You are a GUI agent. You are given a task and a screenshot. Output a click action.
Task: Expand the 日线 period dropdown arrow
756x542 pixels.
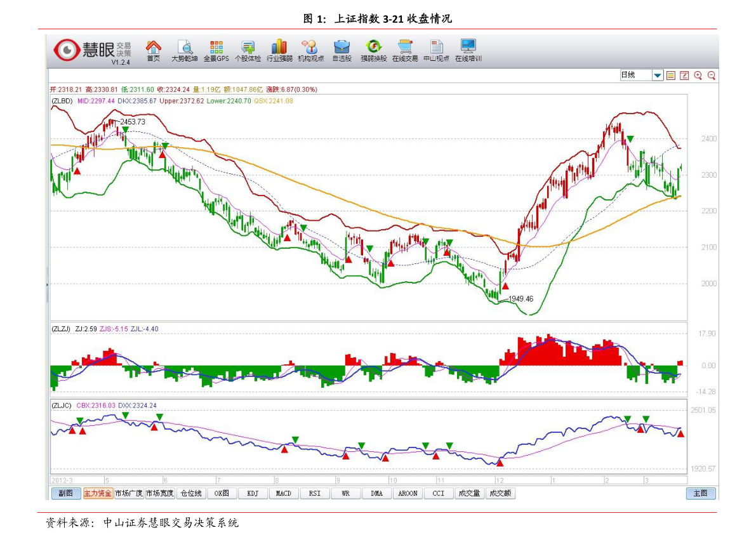[x=658, y=76]
